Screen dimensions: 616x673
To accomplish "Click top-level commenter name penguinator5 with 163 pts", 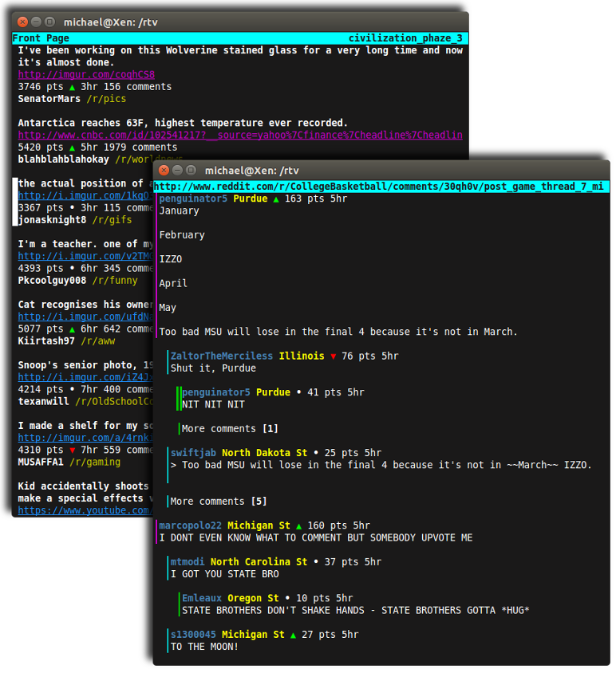I will coord(193,199).
